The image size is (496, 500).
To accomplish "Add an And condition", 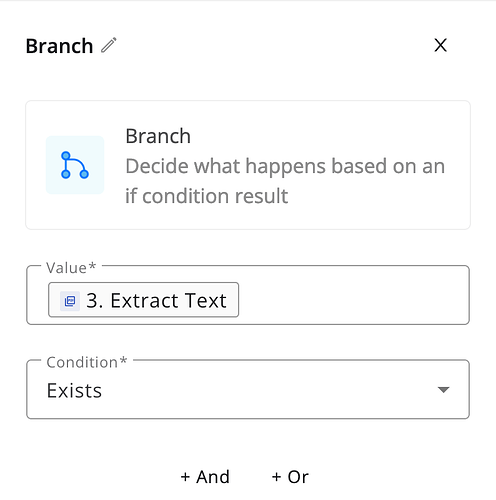I will pos(205,477).
